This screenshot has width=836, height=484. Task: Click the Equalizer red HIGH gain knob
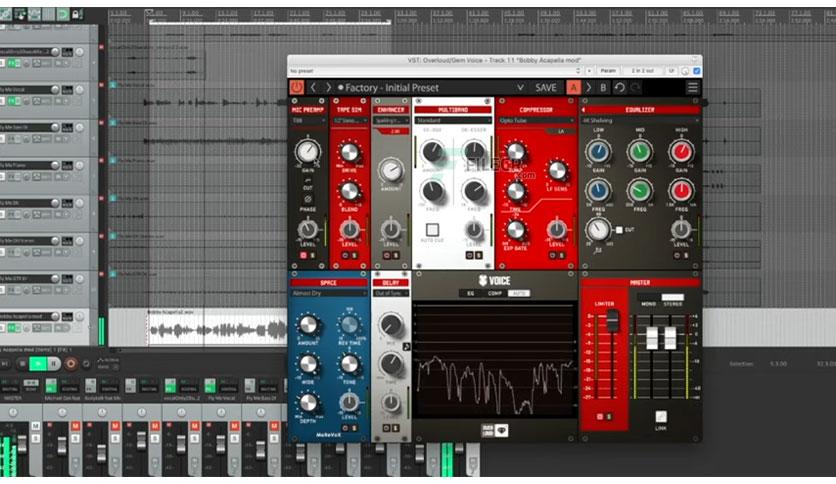pyautogui.click(x=681, y=151)
